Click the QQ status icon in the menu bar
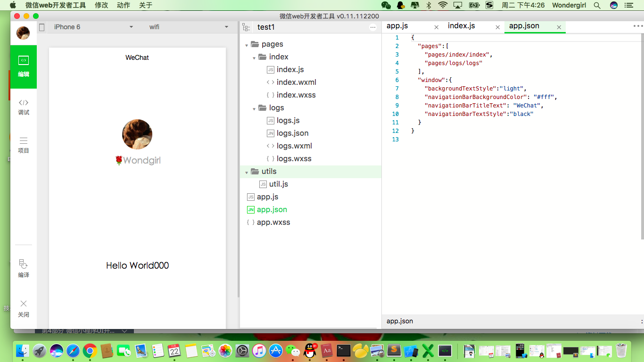This screenshot has height=362, width=644. [400, 5]
